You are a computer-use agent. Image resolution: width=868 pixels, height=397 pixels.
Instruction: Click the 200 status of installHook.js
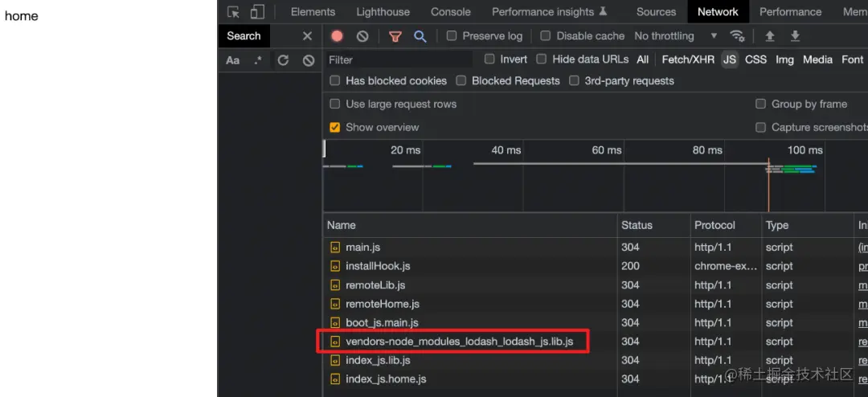[630, 266]
